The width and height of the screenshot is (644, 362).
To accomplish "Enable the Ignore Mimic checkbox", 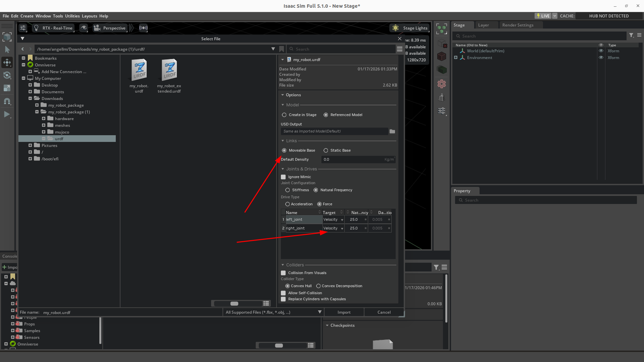I will tap(283, 177).
